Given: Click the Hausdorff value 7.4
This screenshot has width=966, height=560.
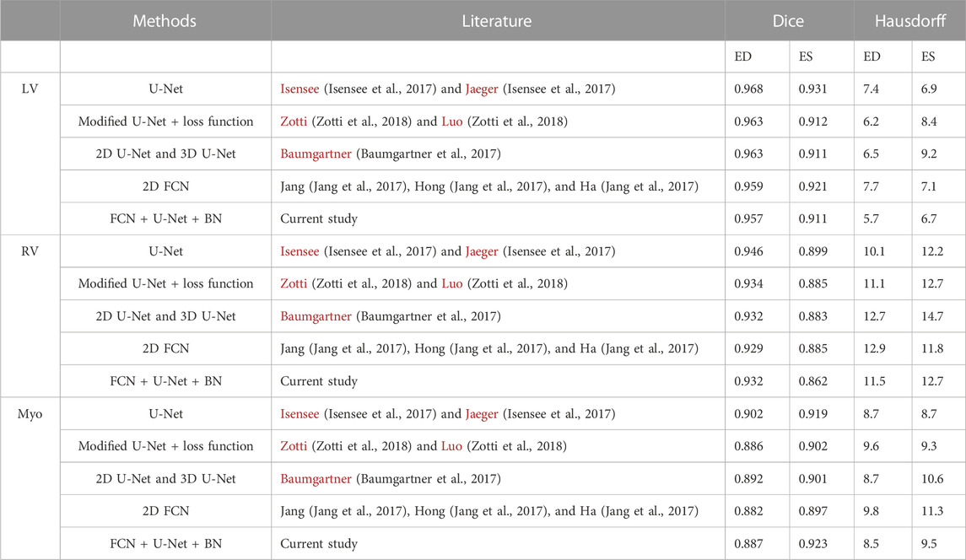Looking at the screenshot, I should pyautogui.click(x=872, y=89).
